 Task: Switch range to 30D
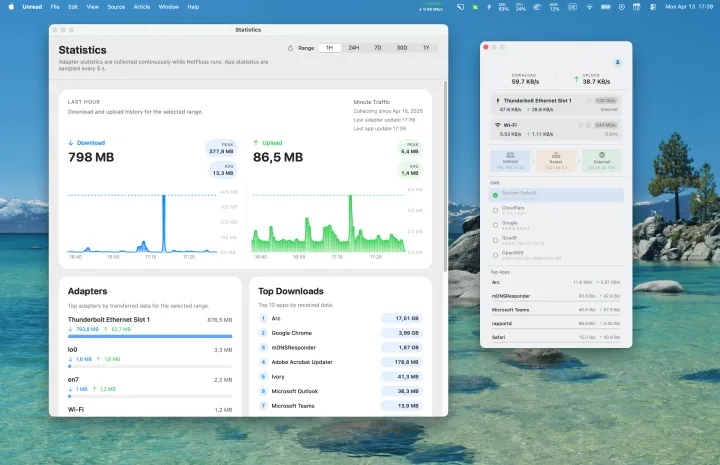[x=402, y=48]
